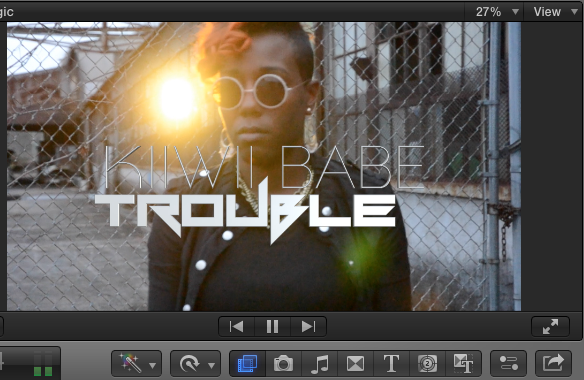Toggle the green audio meters display
Screen dimensions: 584x380
pyautogui.click(x=43, y=363)
